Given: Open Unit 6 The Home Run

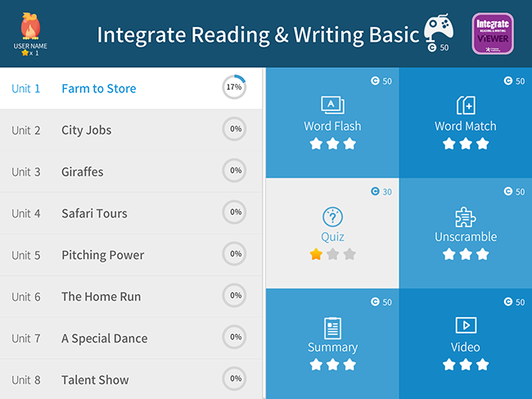Looking at the screenshot, I should pos(131,297).
